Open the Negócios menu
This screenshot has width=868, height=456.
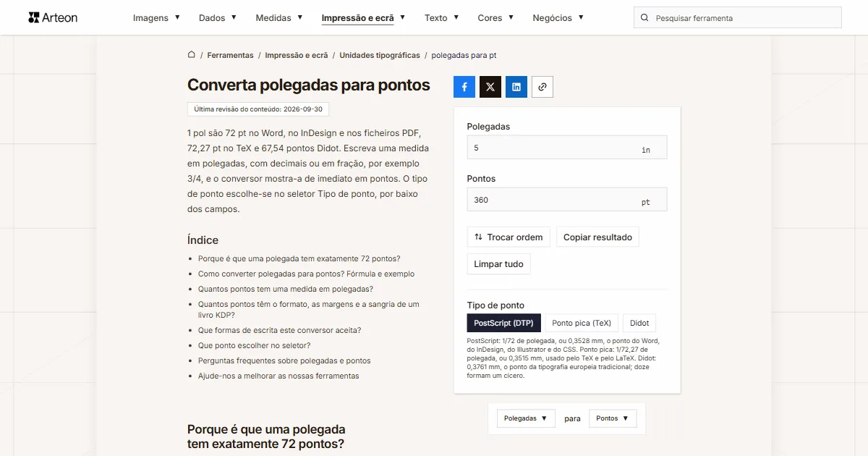click(x=558, y=18)
